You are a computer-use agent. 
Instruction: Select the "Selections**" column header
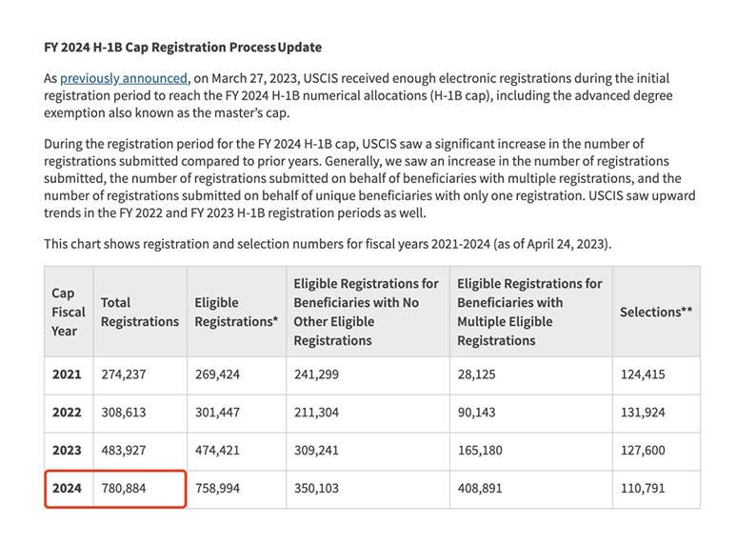tap(656, 312)
